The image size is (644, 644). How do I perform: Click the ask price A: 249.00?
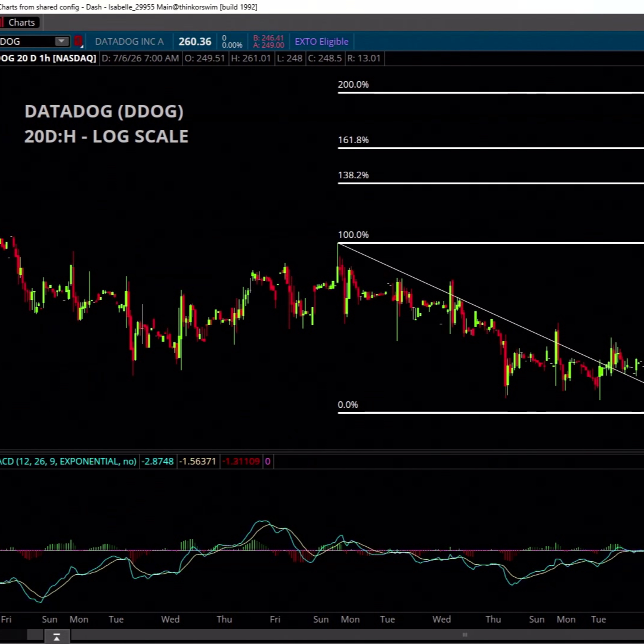click(x=268, y=45)
